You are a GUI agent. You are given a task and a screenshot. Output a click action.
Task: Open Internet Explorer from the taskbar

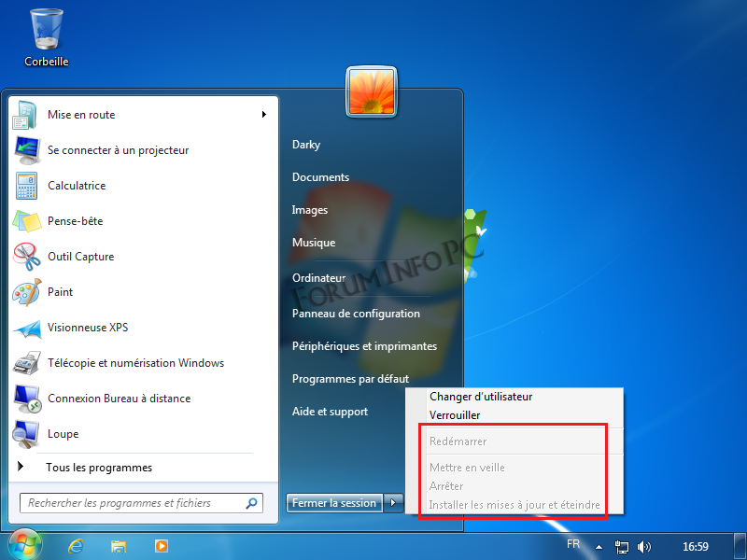point(76,546)
